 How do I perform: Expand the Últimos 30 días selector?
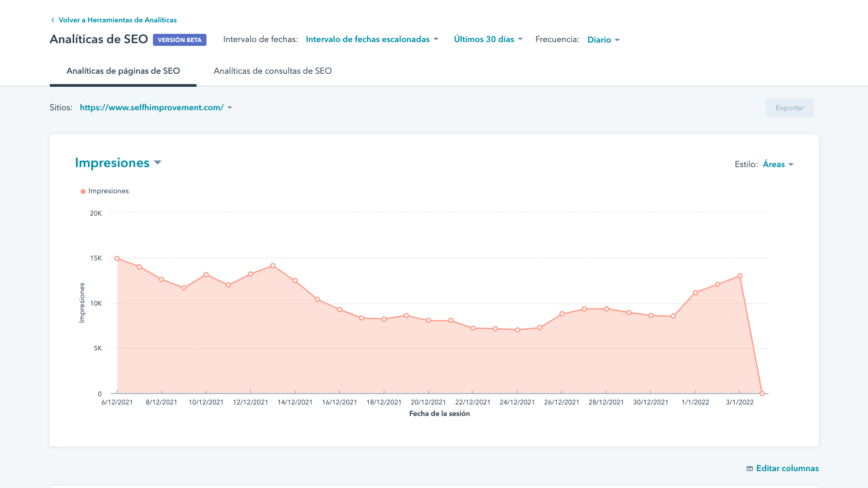(x=488, y=39)
